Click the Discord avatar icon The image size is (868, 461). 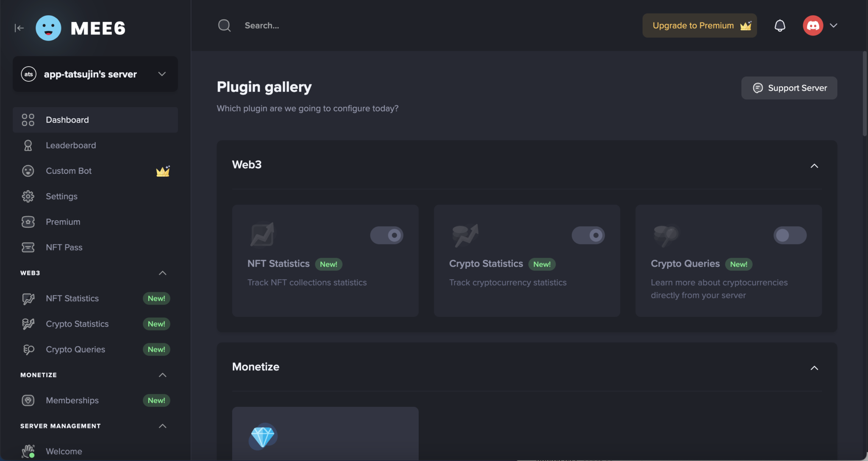pyautogui.click(x=813, y=25)
